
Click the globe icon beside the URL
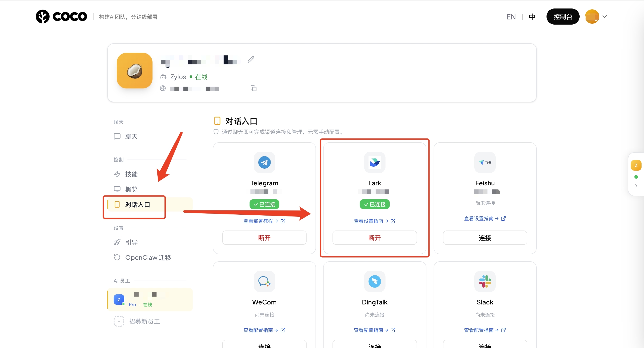163,88
